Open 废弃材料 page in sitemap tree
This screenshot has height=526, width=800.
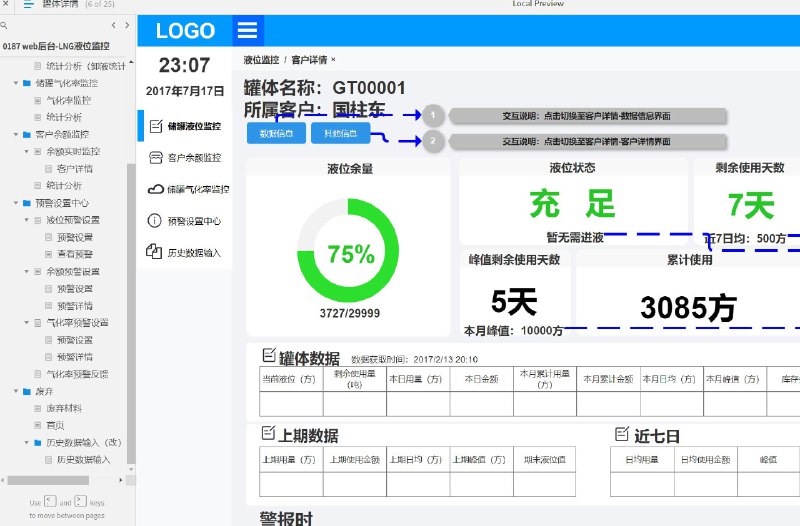pos(64,408)
